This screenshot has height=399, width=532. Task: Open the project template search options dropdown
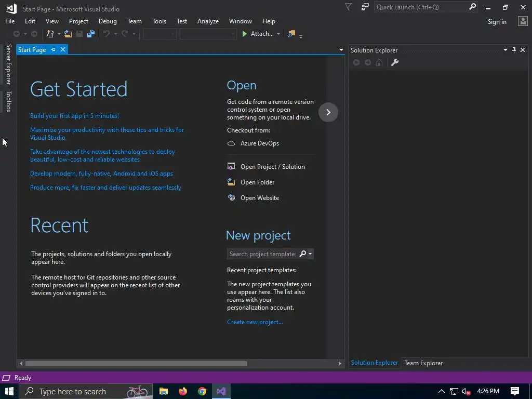tap(310, 254)
